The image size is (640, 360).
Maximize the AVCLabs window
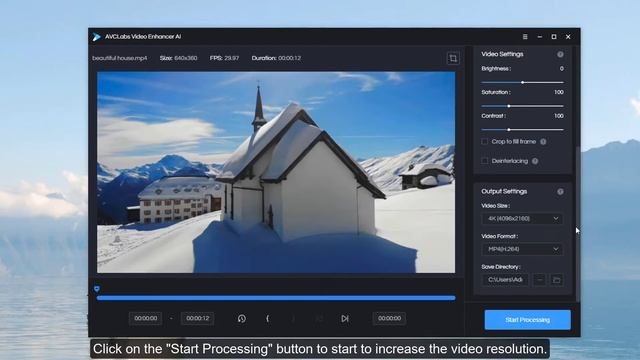pyautogui.click(x=554, y=37)
